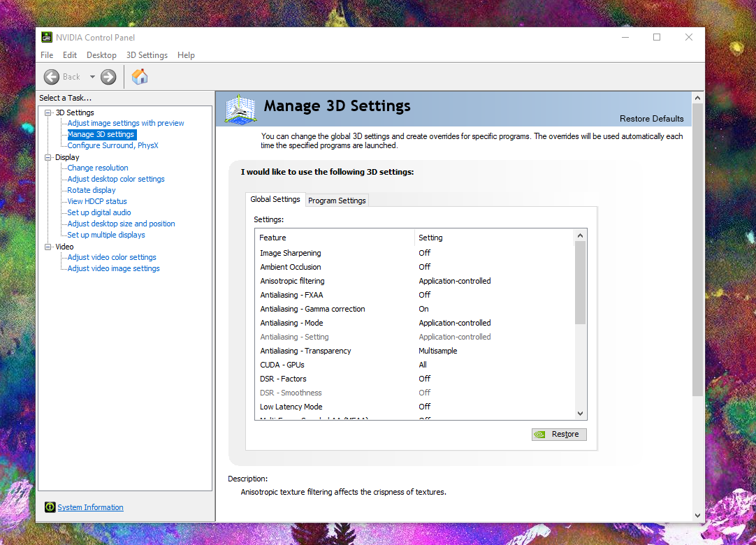Click the Multisample setting value
This screenshot has width=756, height=545.
438,351
